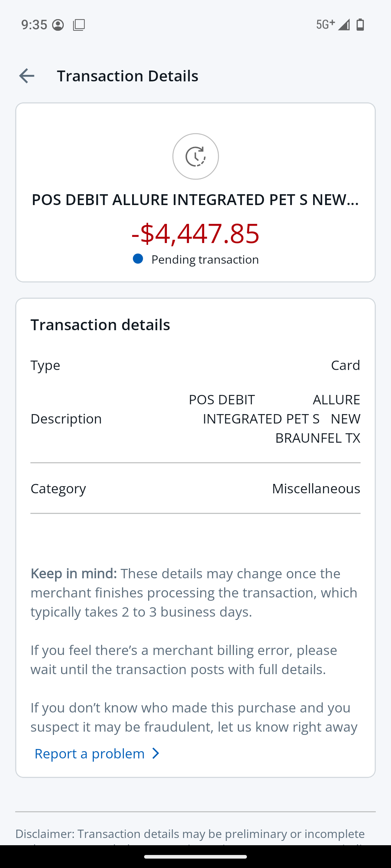Tap the -$4,447.85 amount
The height and width of the screenshot is (868, 391).
[x=195, y=233]
